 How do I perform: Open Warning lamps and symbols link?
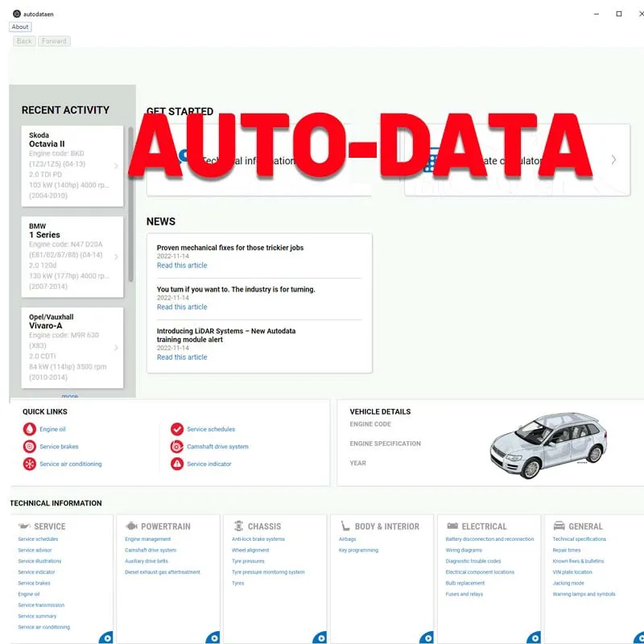click(584, 594)
